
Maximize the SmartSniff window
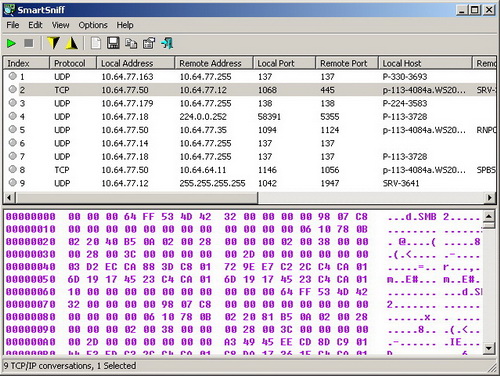tap(474, 10)
